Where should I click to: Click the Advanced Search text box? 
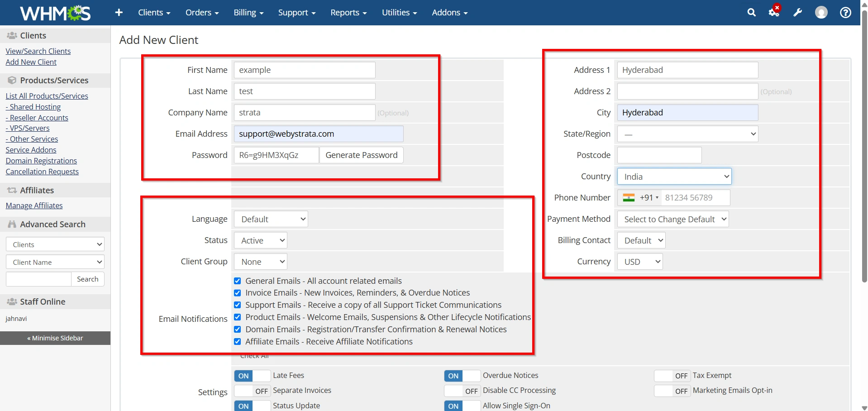tap(38, 279)
